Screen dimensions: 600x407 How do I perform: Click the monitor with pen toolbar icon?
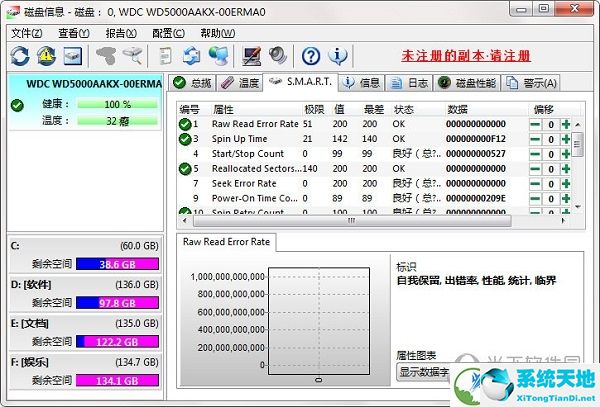(252, 56)
